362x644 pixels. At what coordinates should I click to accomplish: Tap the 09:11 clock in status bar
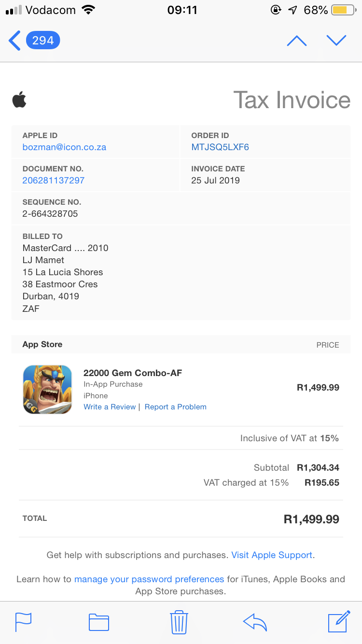[x=182, y=10]
